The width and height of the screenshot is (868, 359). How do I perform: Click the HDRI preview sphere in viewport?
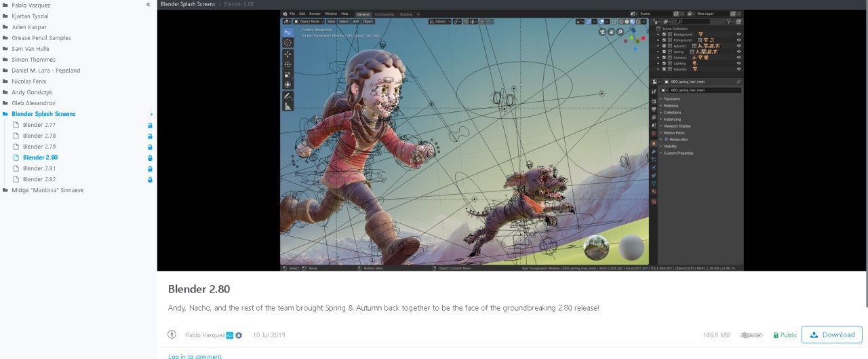(x=596, y=247)
